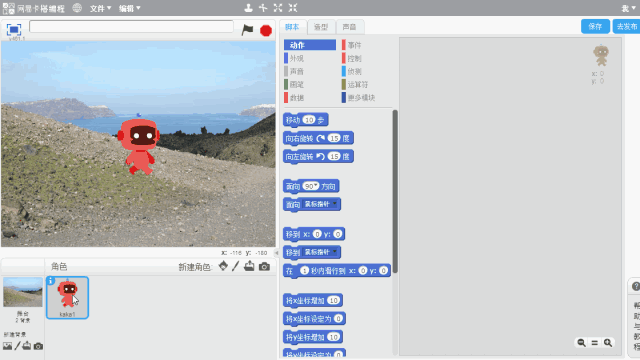The width and height of the screenshot is (640, 360).
Task: Click the blocks palette scrollbar
Action: [395, 191]
